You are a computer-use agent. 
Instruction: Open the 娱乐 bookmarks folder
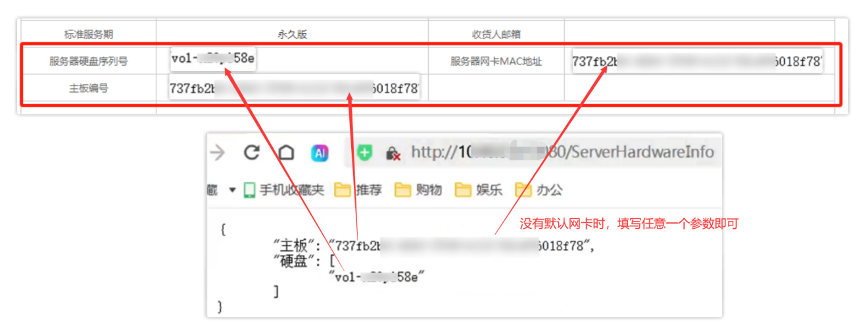479,190
